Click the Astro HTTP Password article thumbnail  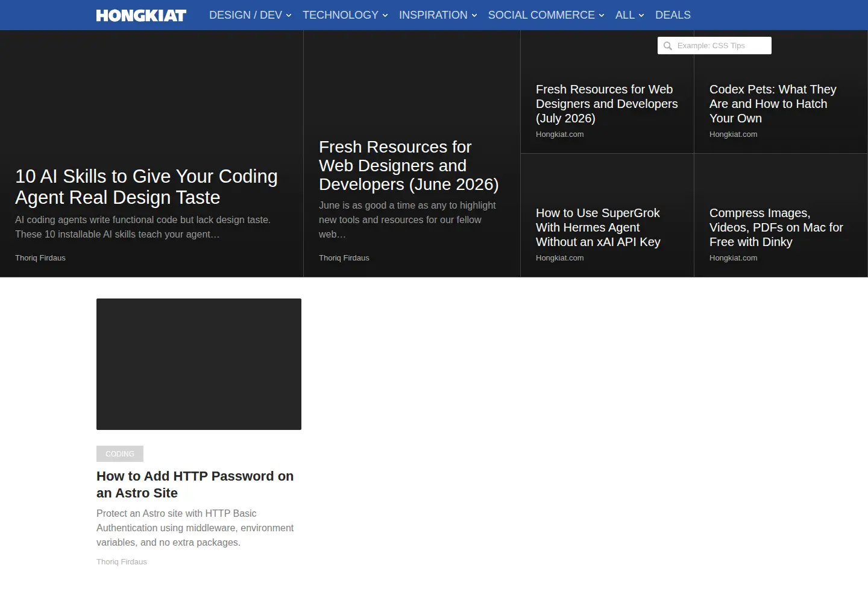pyautogui.click(x=199, y=364)
